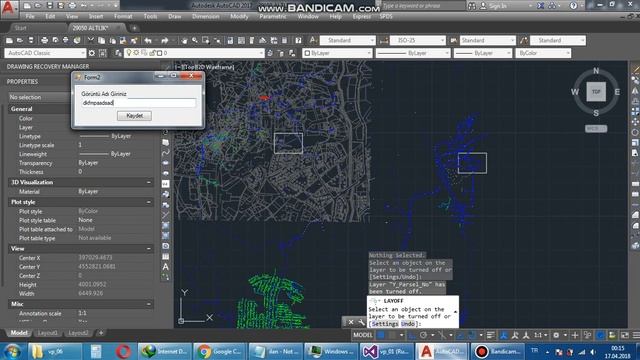This screenshot has height=360, width=640.
Task: Toggle the MODEL space status bar button
Action: pos(362,335)
